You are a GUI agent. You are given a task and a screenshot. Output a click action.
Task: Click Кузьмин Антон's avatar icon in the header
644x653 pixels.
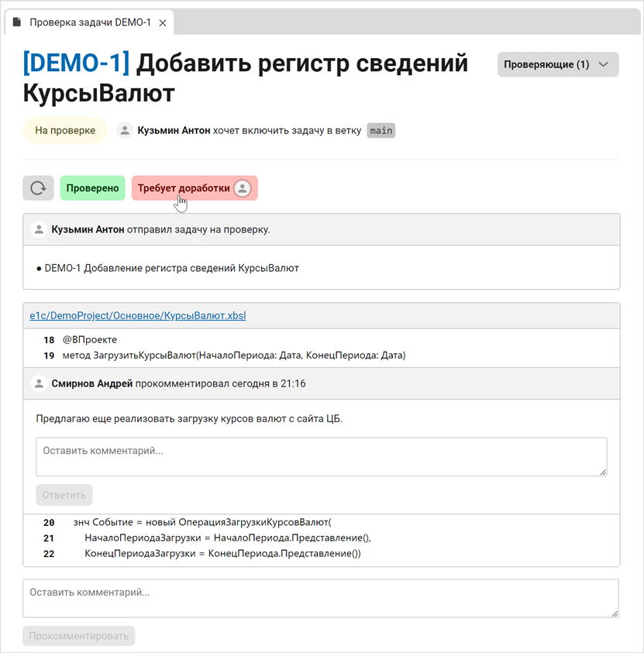click(x=125, y=130)
